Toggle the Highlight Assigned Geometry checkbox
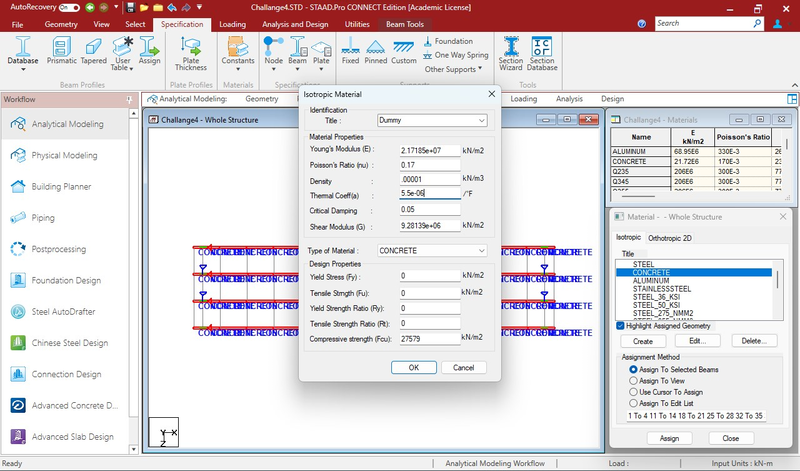The width and height of the screenshot is (800, 471). 621,326
